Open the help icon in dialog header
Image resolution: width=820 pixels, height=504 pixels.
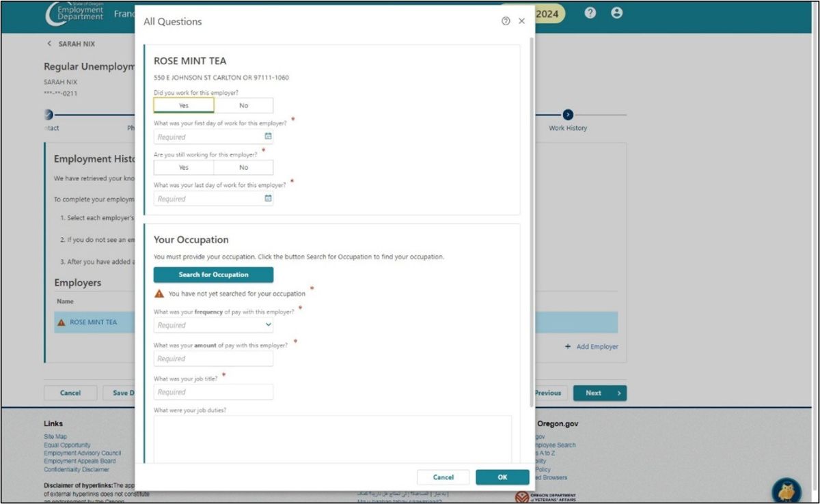pyautogui.click(x=506, y=21)
